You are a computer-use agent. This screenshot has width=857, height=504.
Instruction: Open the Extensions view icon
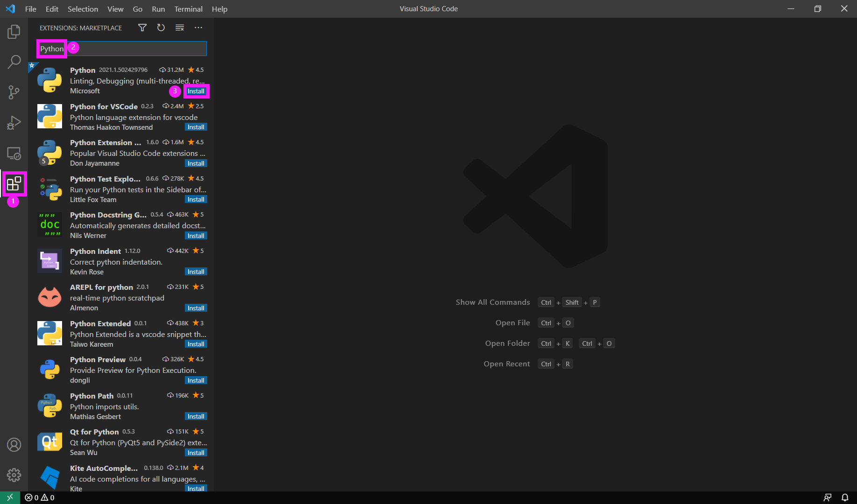pos(14,183)
